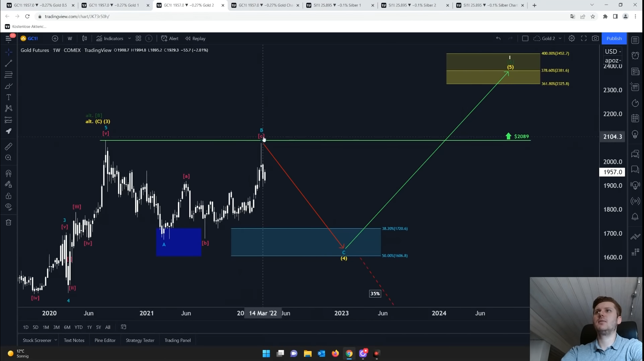Toggle lock all drawing tools
644x361 pixels.
(9, 196)
